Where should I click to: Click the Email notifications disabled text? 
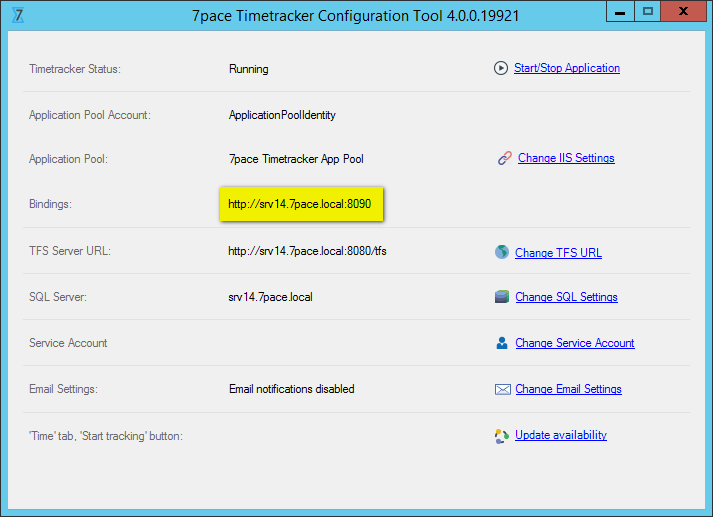point(291,389)
